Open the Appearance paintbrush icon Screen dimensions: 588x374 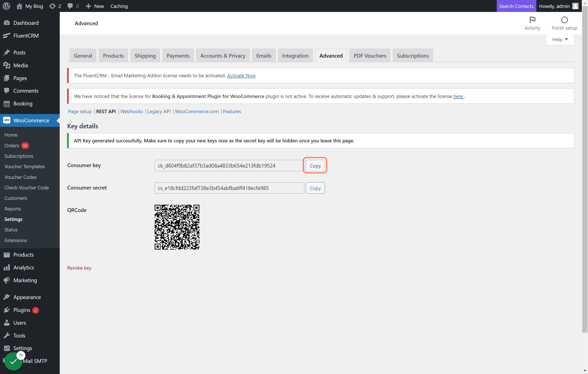tap(7, 297)
